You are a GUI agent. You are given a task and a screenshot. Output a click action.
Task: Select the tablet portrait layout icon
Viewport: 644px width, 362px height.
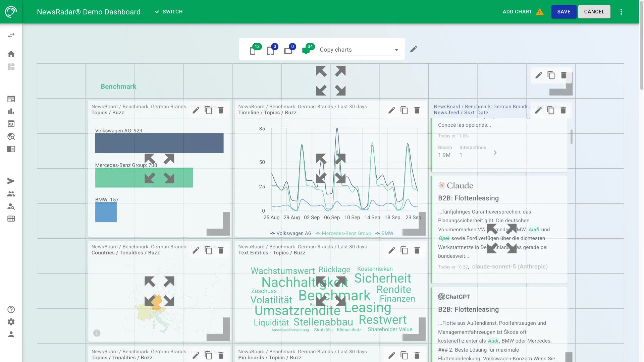(270, 51)
